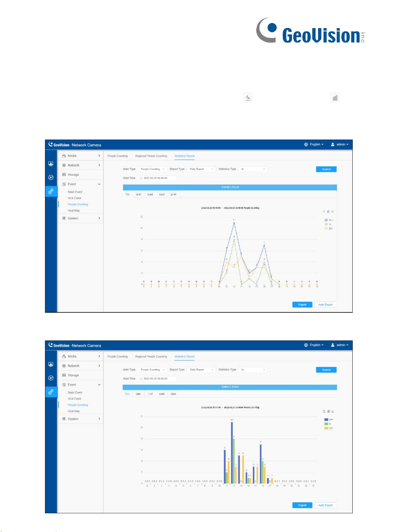Click Auto Export button in the line-chart screenshot
This screenshot has width=411, height=532.
(x=325, y=305)
